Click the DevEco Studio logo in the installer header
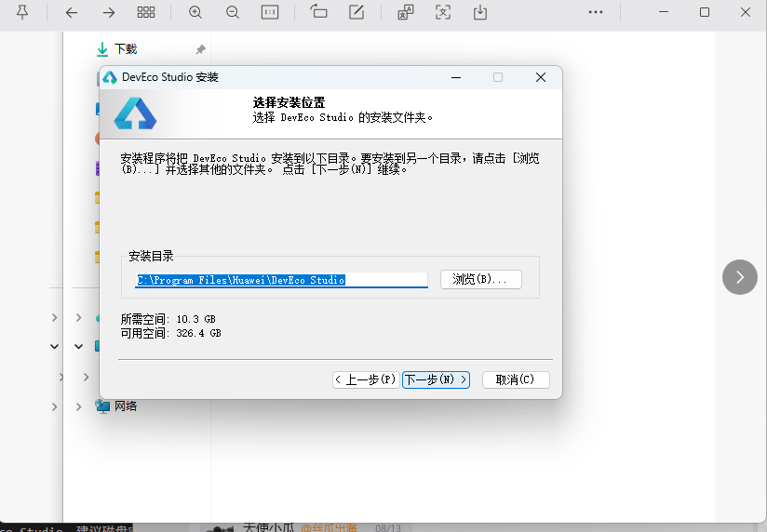Image resolution: width=767 pixels, height=532 pixels. [135, 113]
